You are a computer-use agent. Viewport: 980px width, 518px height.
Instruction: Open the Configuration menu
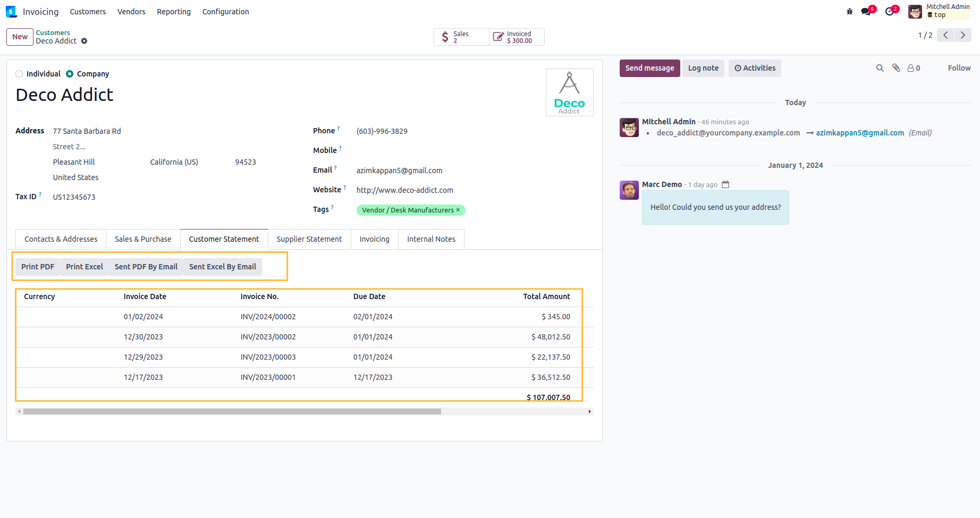(x=225, y=12)
